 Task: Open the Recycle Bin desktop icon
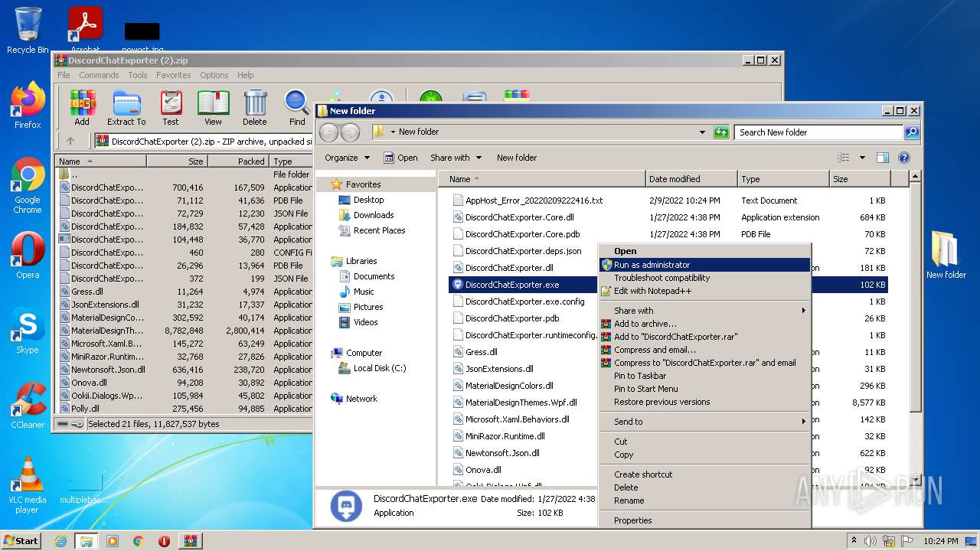coord(28,31)
